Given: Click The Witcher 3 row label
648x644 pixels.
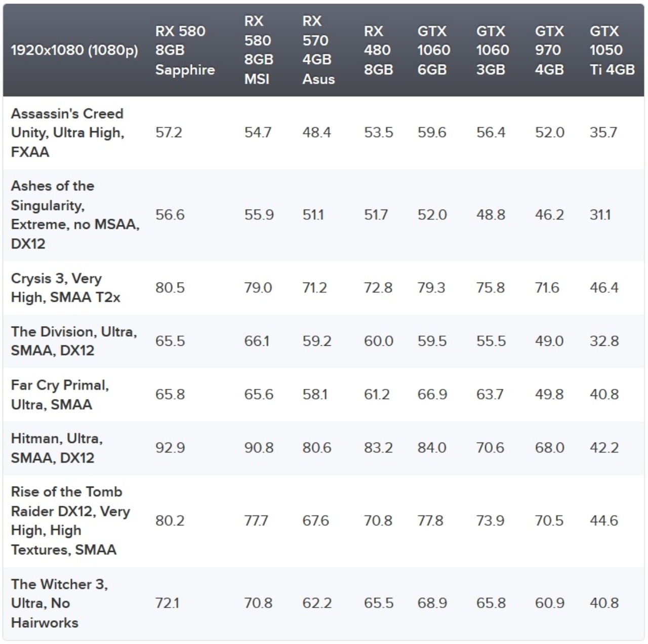Looking at the screenshot, I should tap(59, 603).
